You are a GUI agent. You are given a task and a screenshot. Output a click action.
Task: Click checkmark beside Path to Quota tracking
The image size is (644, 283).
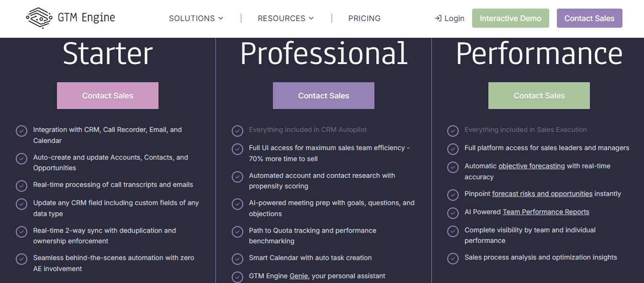(x=237, y=231)
